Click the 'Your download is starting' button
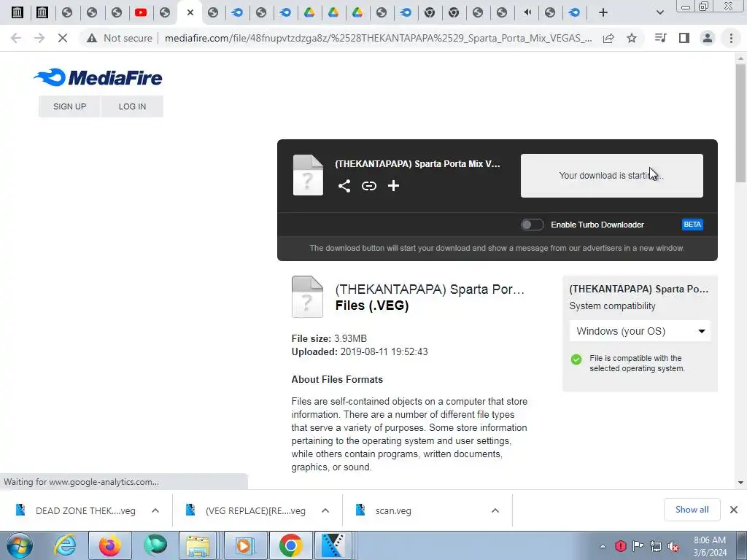Screen dimensions: 747x560 pos(612,175)
